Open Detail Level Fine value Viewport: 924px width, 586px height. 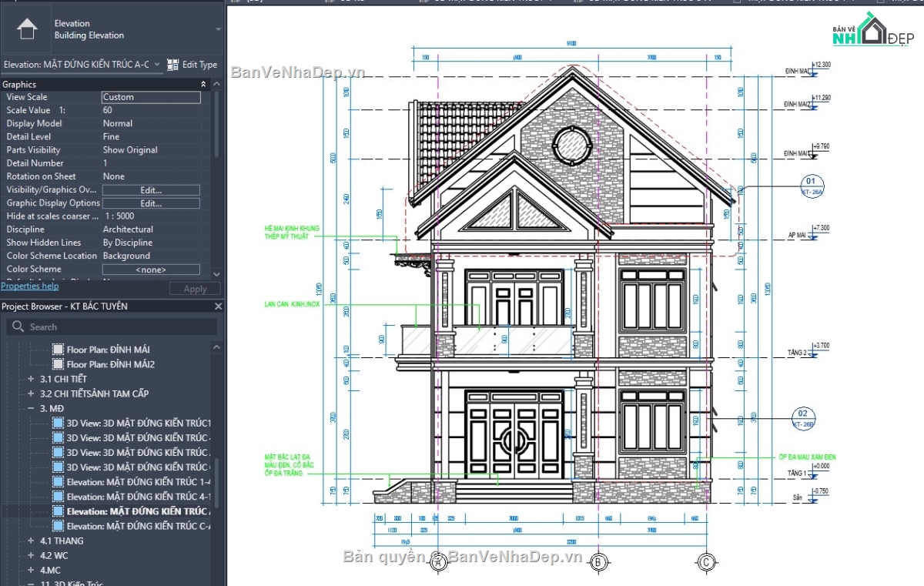pyautogui.click(x=151, y=136)
